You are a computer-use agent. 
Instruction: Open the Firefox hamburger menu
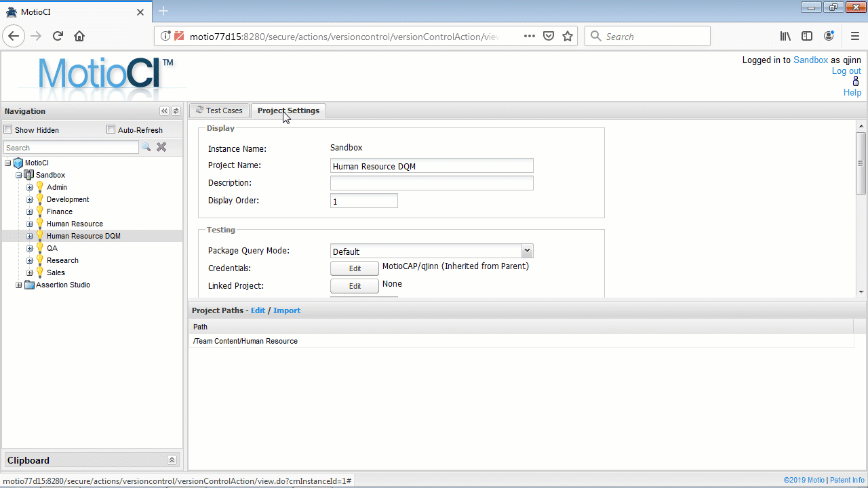point(855,37)
